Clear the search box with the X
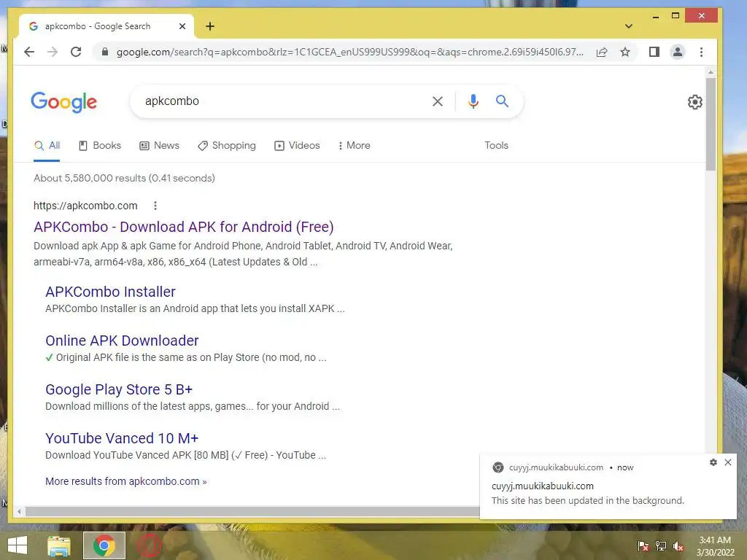This screenshot has width=747, height=560. [438, 101]
